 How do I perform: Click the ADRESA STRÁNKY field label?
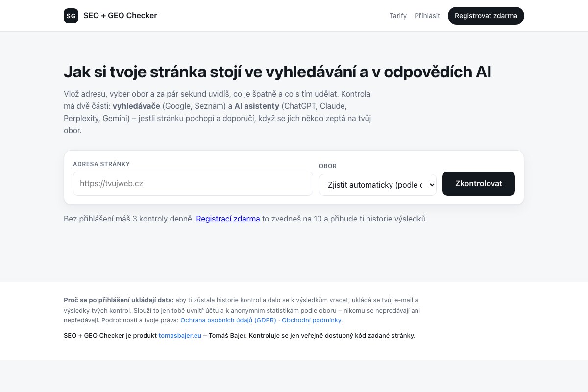click(x=101, y=164)
